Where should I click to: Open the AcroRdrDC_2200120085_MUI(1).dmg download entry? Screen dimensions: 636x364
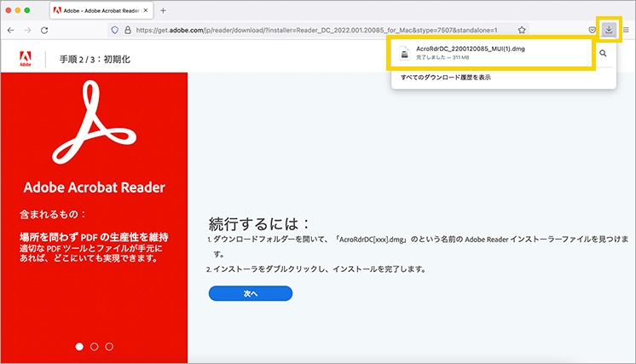(x=491, y=53)
